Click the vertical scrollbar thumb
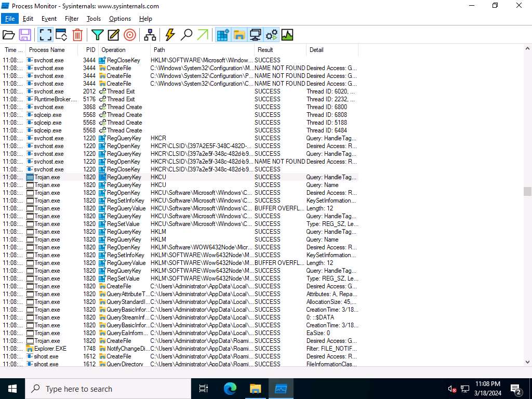 [x=527, y=191]
